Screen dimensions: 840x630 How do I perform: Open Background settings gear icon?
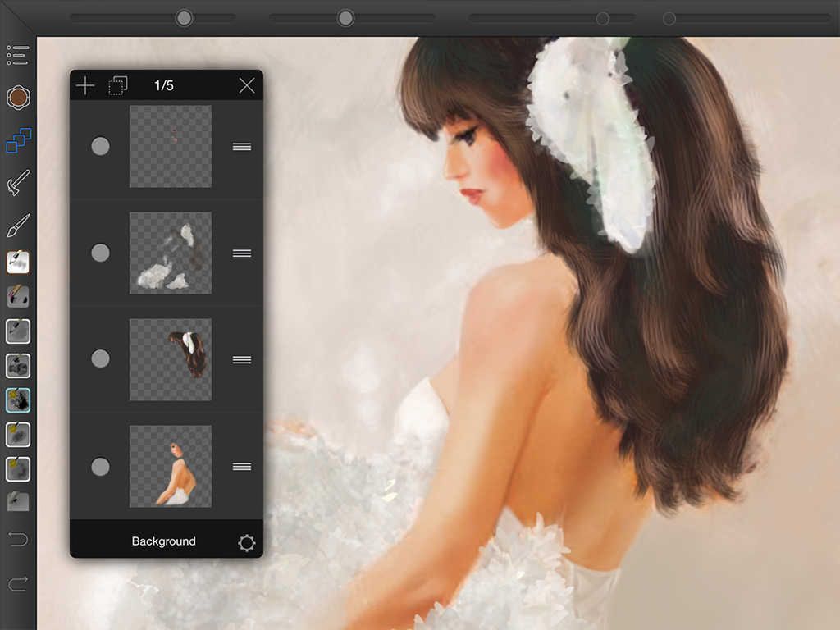point(247,543)
